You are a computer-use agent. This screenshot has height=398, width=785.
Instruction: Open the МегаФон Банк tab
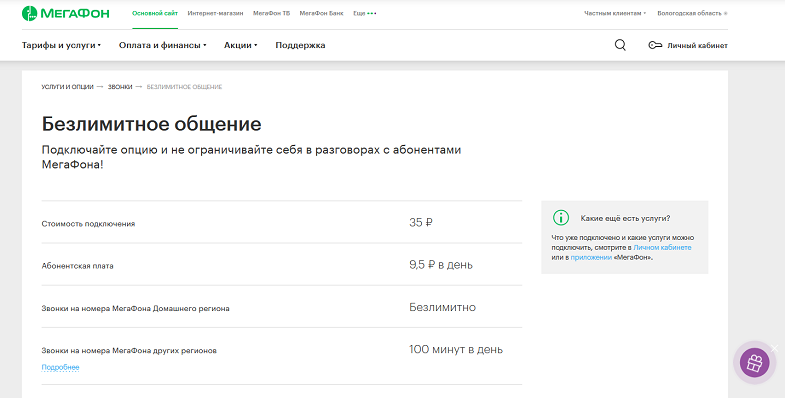[321, 14]
